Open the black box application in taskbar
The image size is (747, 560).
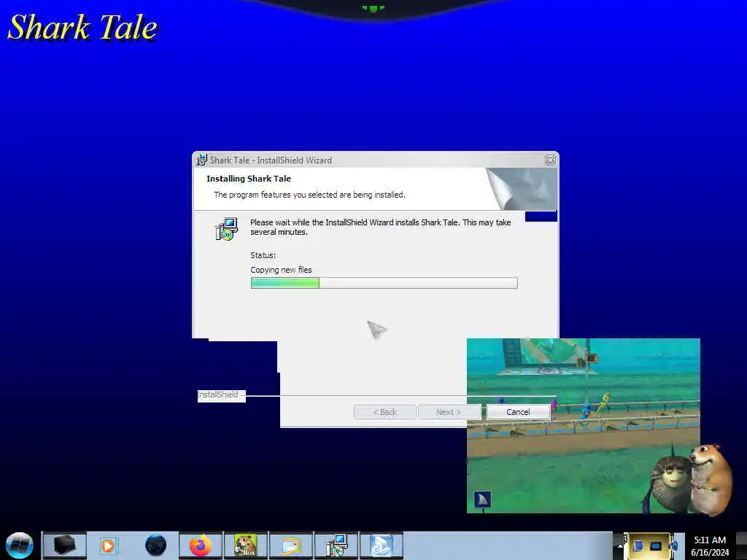click(64, 545)
